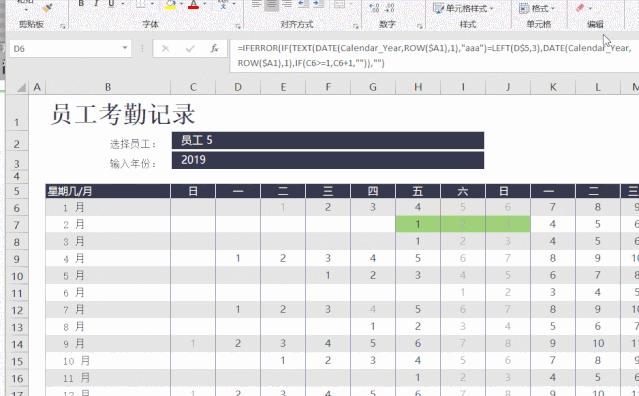639x396 pixels.
Task: Align text left in alignment group
Action: (x=256, y=5)
